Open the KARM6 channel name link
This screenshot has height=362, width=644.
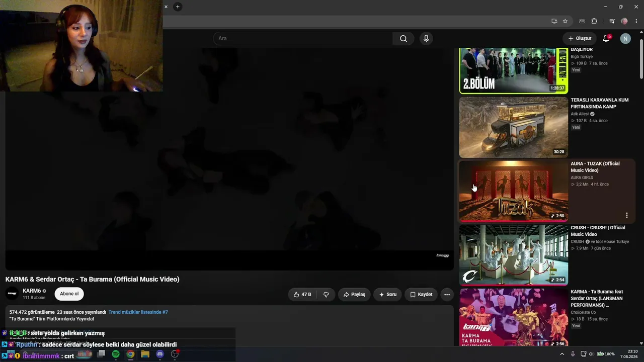tap(32, 291)
